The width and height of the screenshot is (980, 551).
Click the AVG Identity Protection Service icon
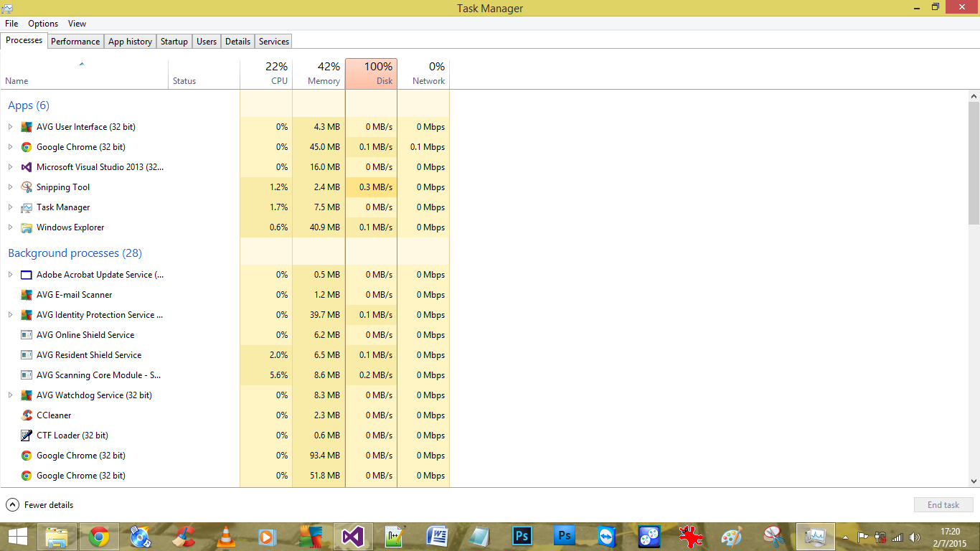[x=27, y=315]
